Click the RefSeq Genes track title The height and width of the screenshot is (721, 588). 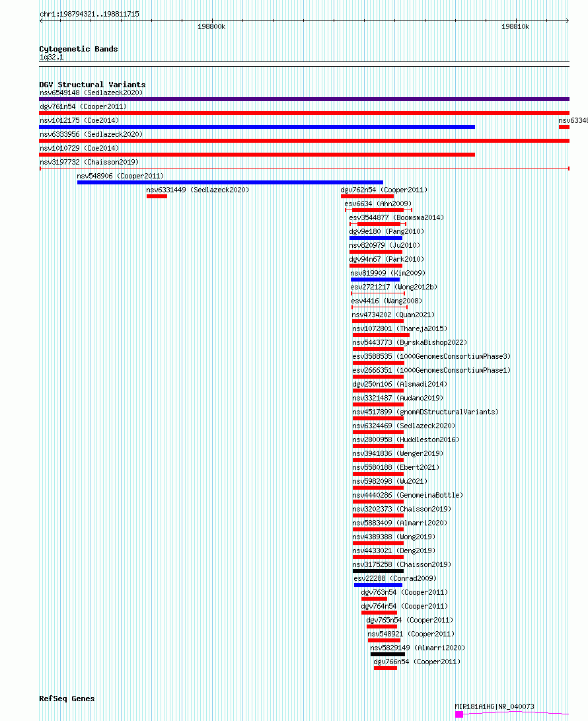pyautogui.click(x=67, y=699)
